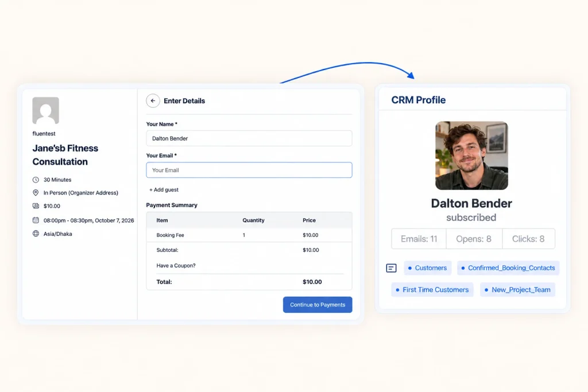The height and width of the screenshot is (392, 588).
Task: Click the location pin icon for In Person
Action: click(36, 193)
